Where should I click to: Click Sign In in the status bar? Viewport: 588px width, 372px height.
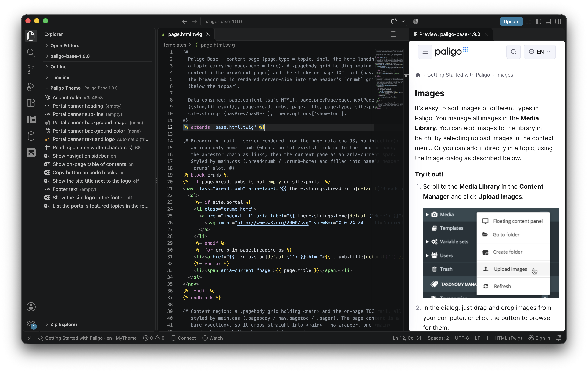coord(539,338)
